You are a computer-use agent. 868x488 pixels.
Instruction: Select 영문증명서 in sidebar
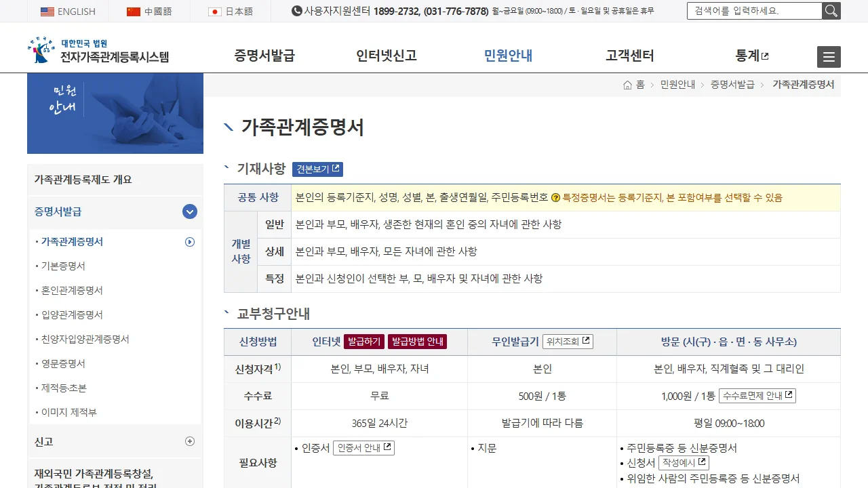point(63,363)
